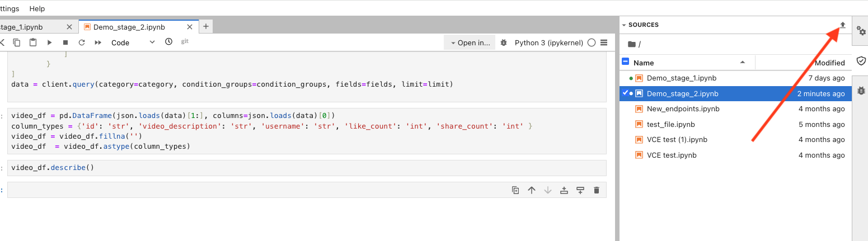Open the Help menu

pyautogui.click(x=37, y=9)
